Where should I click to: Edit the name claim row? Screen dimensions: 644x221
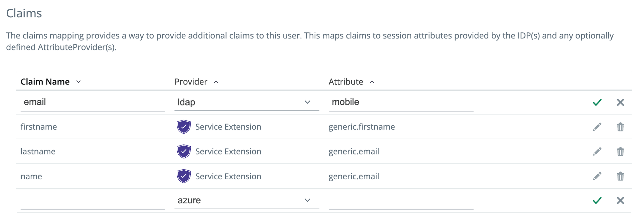click(x=597, y=176)
